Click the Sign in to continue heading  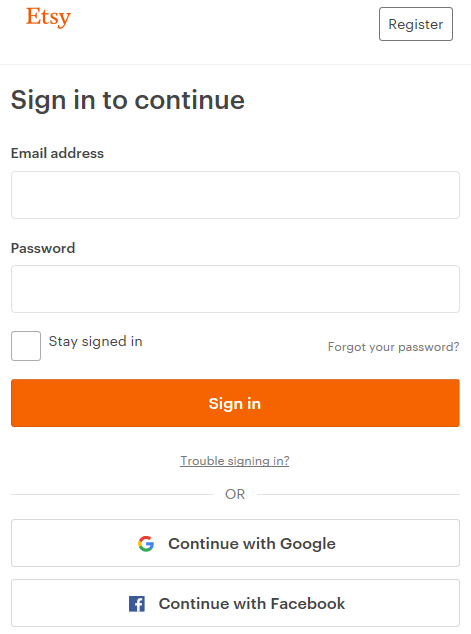(128, 100)
